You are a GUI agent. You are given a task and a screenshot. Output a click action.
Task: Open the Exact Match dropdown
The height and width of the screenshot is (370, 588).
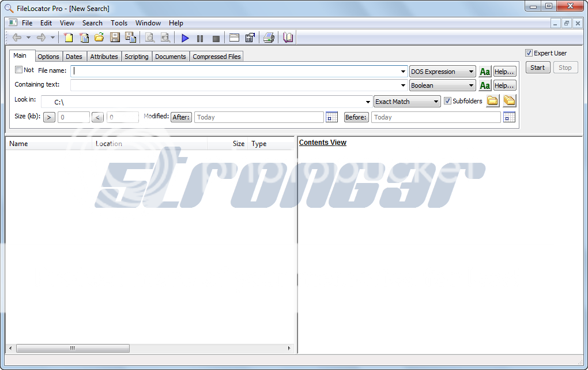(407, 102)
